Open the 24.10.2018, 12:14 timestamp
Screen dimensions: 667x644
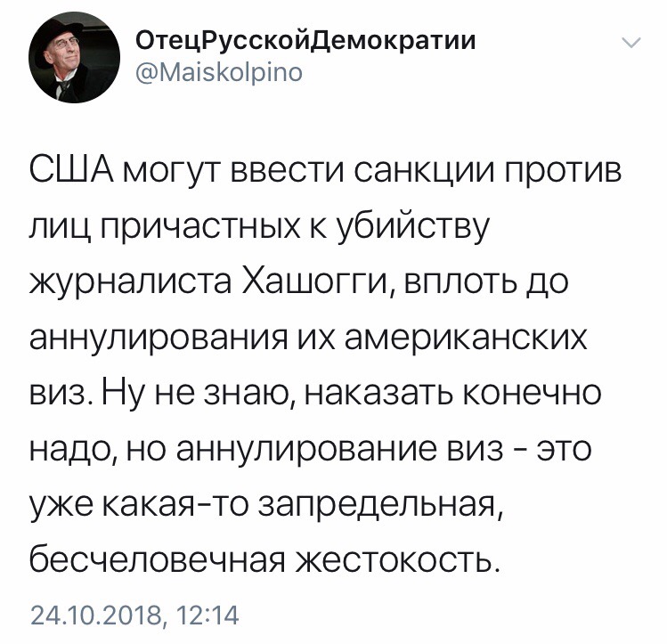point(134,615)
